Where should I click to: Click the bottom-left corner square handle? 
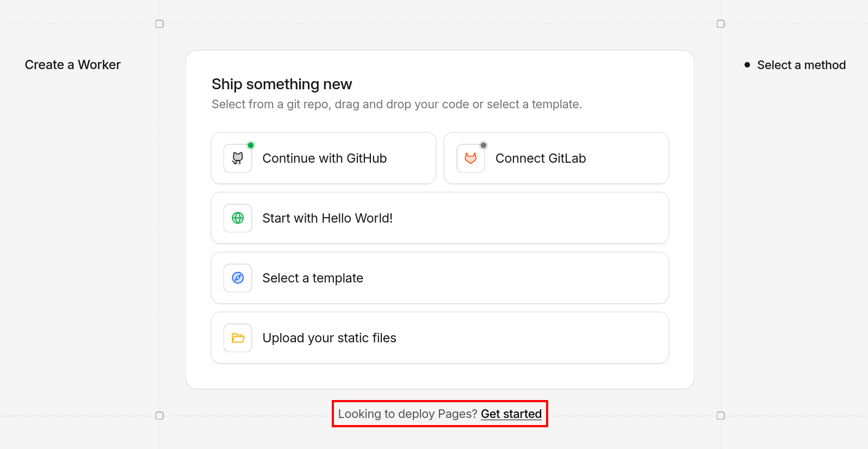pyautogui.click(x=159, y=416)
